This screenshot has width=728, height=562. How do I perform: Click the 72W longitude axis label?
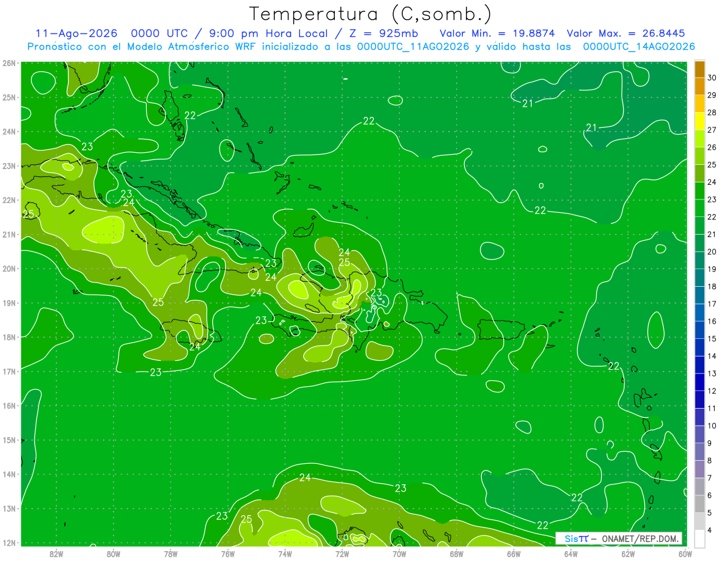click(342, 554)
